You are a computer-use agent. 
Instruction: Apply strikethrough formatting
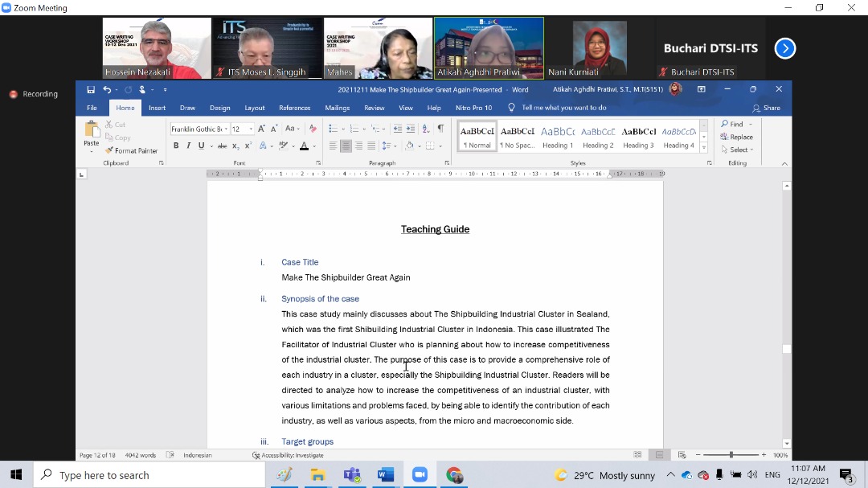222,146
